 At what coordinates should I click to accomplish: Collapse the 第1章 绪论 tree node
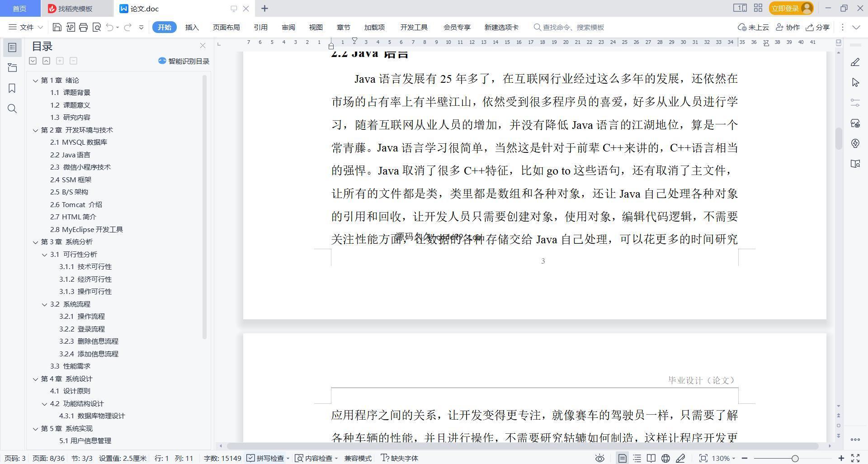35,80
